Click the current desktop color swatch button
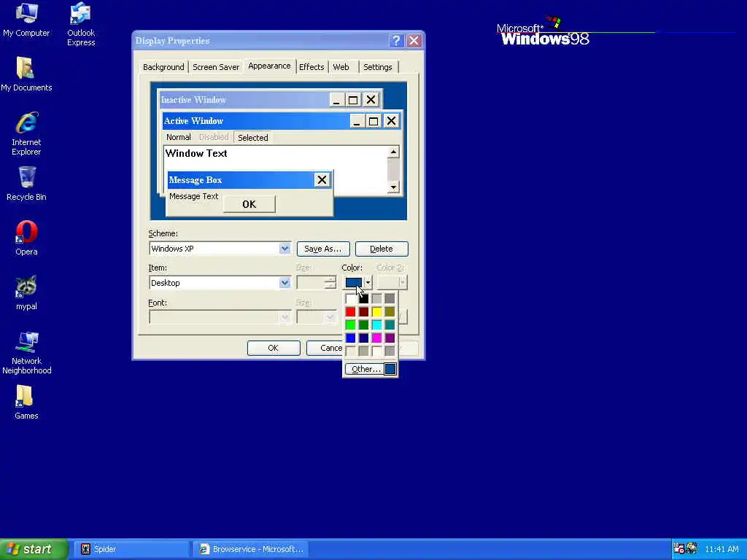Image resolution: width=747 pixels, height=560 pixels. 353,283
